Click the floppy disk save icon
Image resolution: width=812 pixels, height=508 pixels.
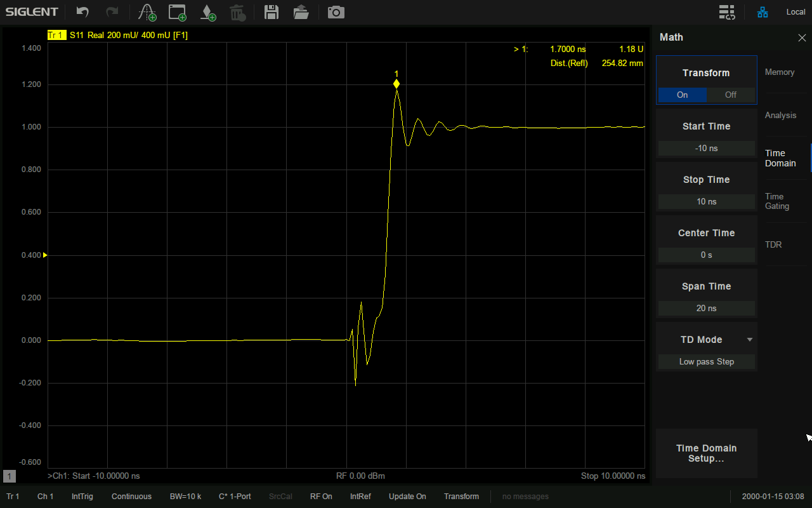pyautogui.click(x=272, y=12)
